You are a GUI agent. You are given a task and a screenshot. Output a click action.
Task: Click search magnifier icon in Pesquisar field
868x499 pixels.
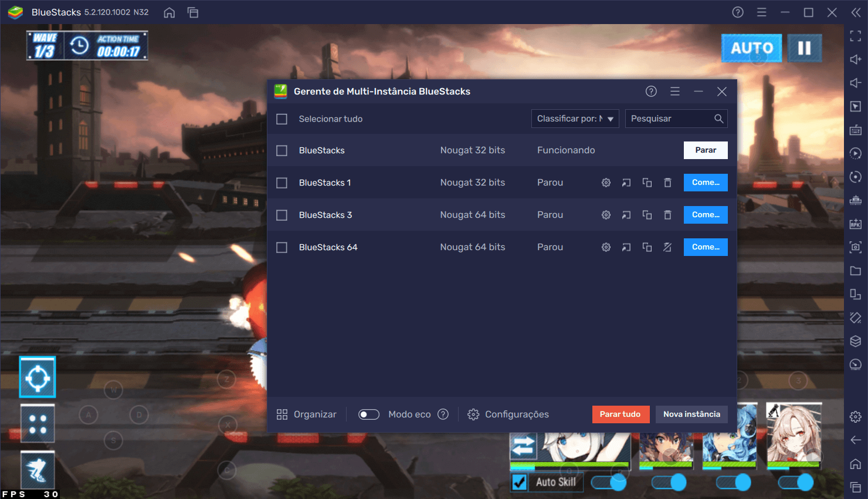(x=718, y=119)
